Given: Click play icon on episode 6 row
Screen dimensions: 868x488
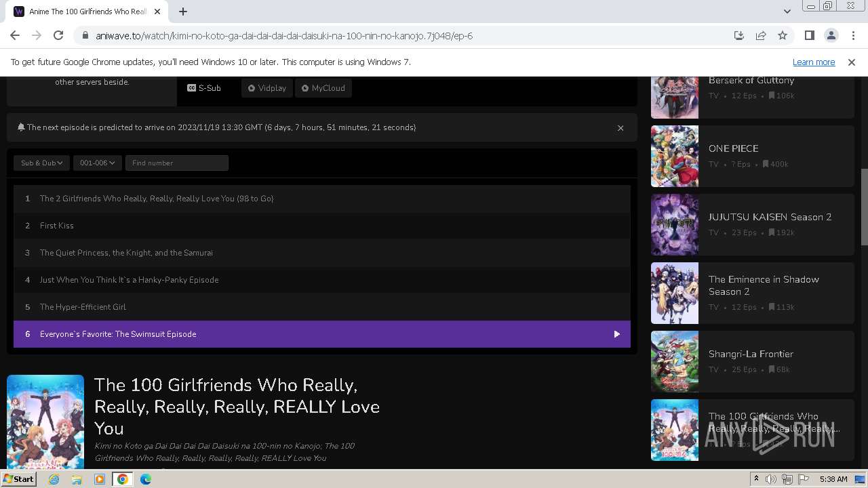Looking at the screenshot, I should click(x=616, y=334).
